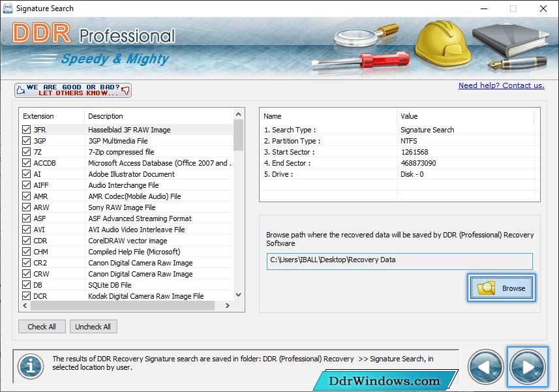This screenshot has width=559, height=392.
Task: Click the Signature Search title bar app icon
Action: click(7, 8)
